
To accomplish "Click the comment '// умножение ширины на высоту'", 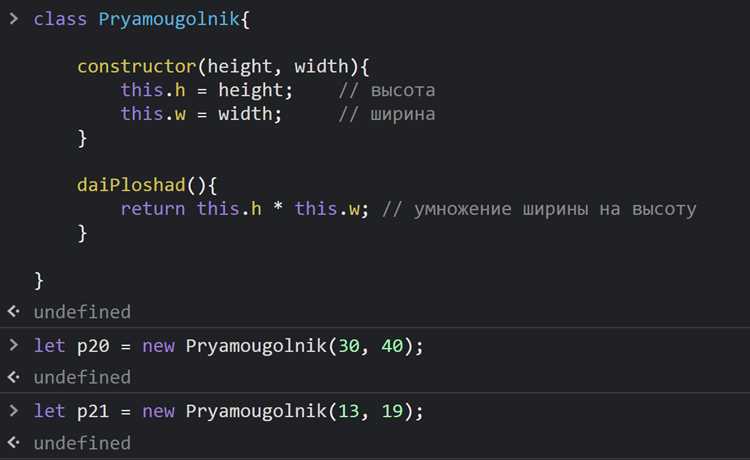I will [x=539, y=209].
